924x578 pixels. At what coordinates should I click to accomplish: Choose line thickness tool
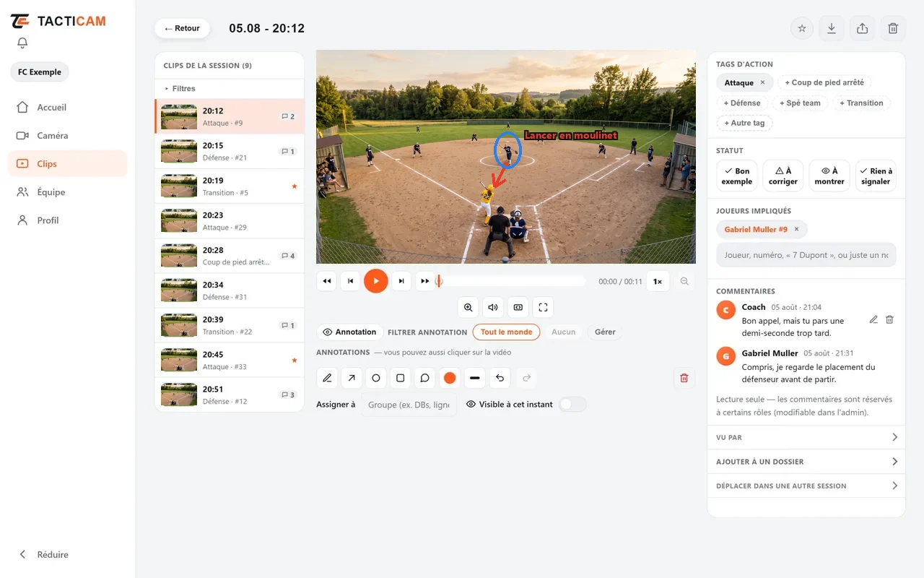click(x=474, y=378)
